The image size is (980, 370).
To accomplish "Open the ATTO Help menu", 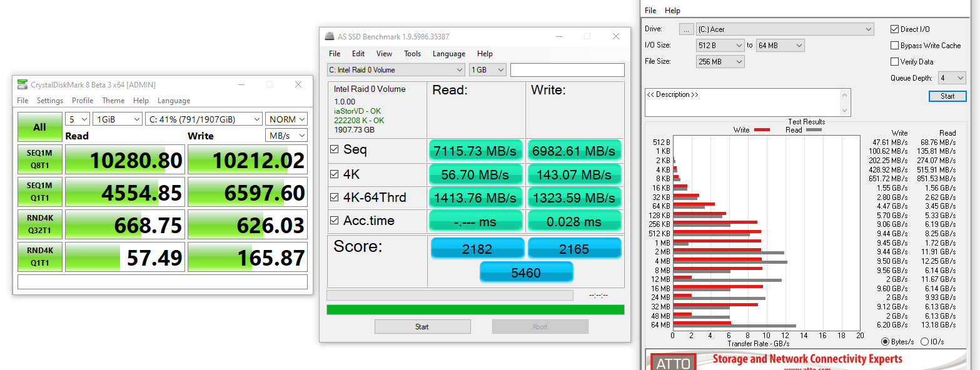I will click(672, 11).
